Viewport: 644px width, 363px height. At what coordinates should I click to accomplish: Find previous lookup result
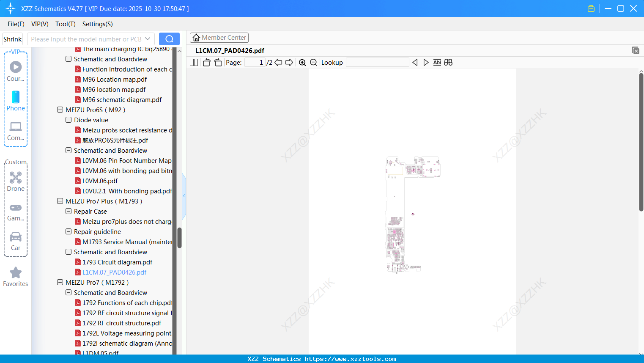click(x=415, y=62)
